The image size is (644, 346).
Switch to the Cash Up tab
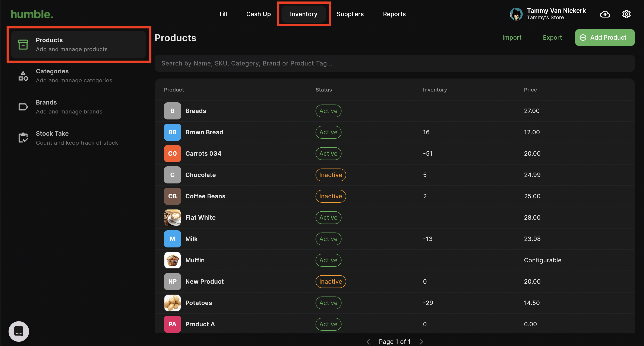pyautogui.click(x=258, y=14)
